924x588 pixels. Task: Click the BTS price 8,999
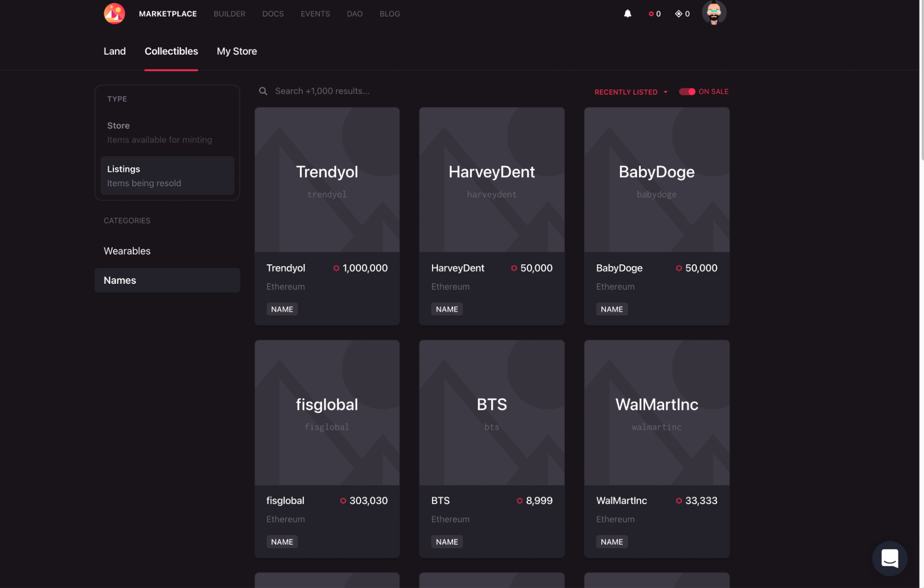click(539, 501)
